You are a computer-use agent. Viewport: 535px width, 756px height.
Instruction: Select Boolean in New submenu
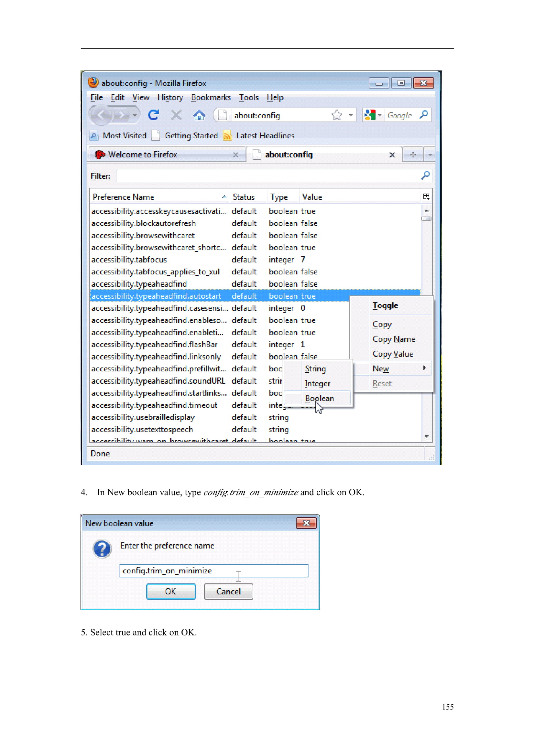(x=317, y=398)
